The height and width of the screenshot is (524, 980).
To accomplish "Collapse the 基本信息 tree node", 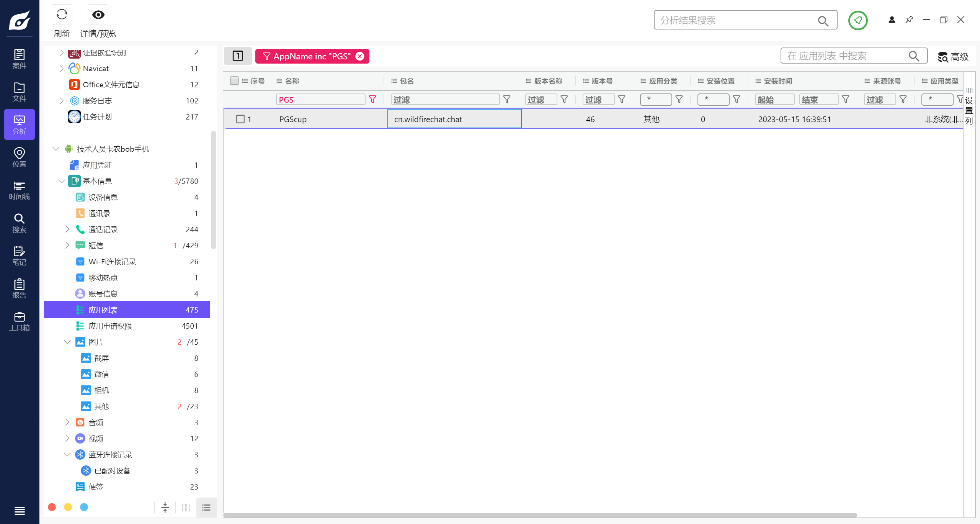I will coord(62,181).
